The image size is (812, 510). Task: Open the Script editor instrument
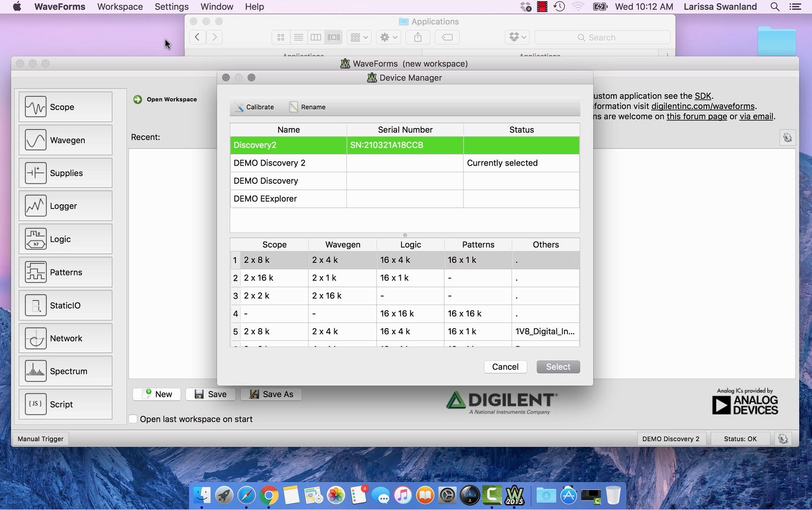tap(66, 404)
